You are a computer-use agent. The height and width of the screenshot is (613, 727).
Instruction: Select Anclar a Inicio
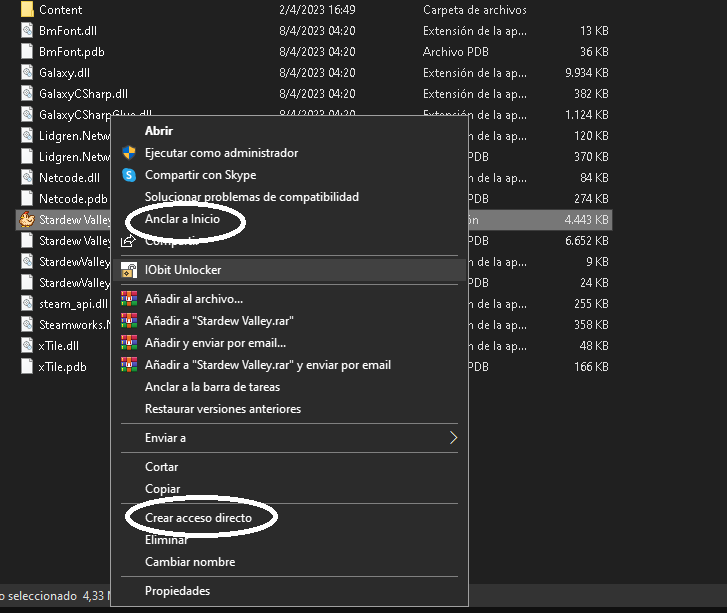182,219
